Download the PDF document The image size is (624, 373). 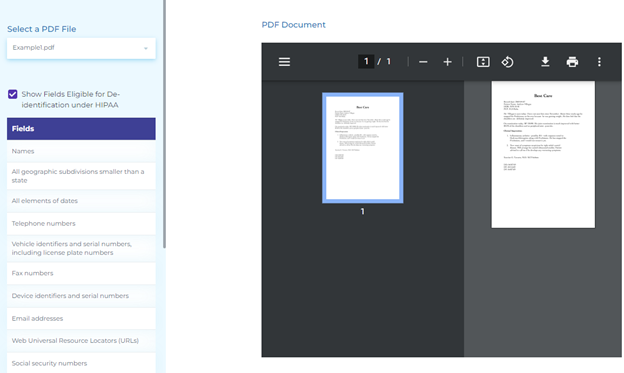(545, 62)
